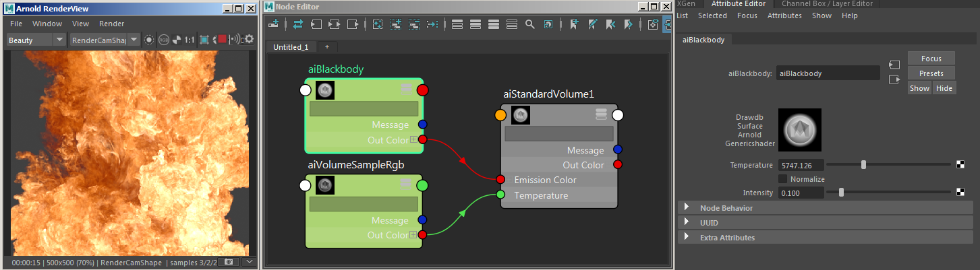Click the Presets button
This screenshot has width=980, height=270.
931,73
